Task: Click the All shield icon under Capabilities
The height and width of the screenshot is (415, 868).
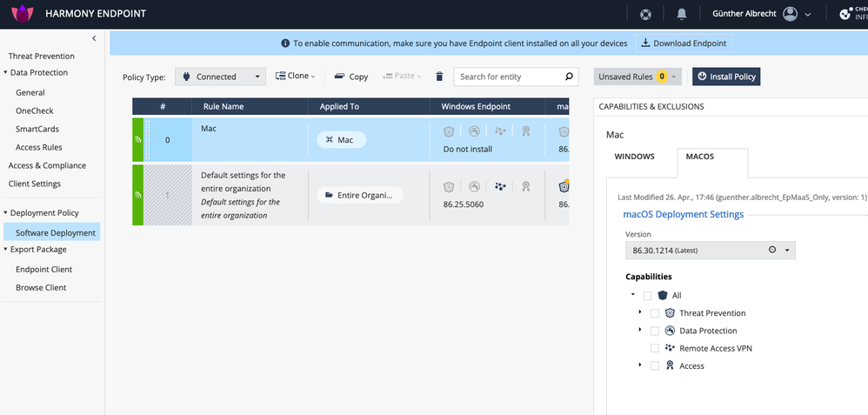Action: pyautogui.click(x=663, y=295)
